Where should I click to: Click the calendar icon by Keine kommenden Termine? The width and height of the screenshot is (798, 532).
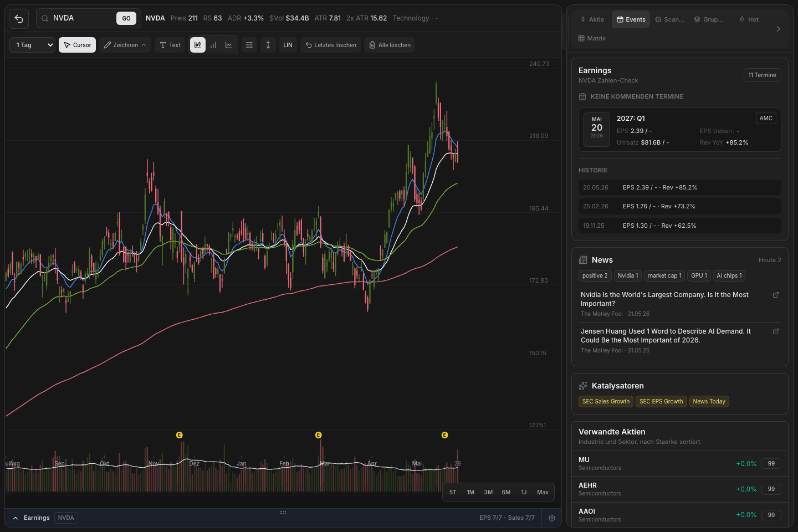pyautogui.click(x=582, y=96)
